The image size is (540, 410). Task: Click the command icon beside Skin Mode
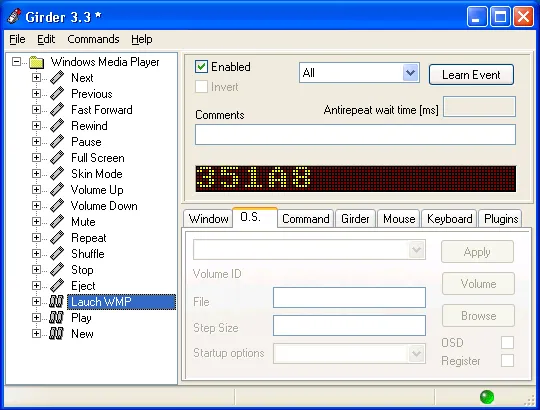57,174
